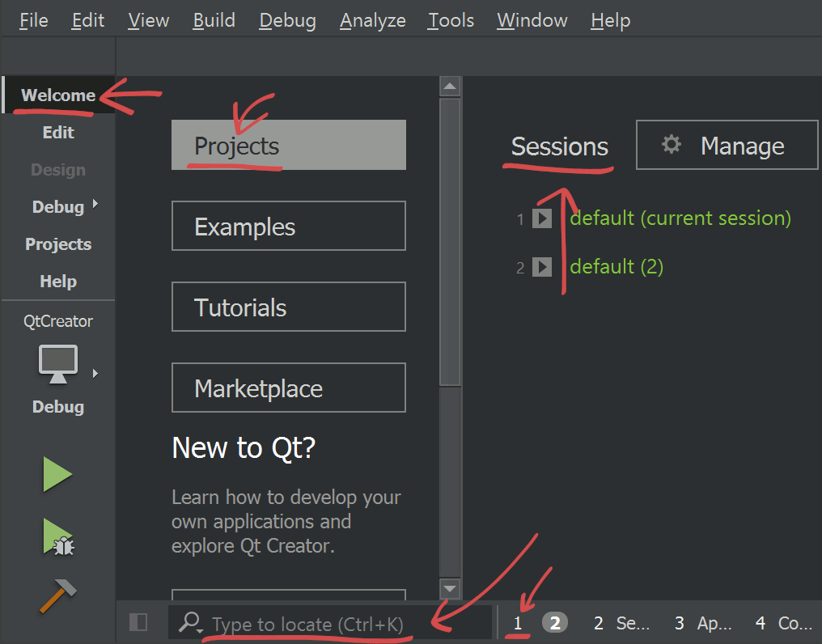The height and width of the screenshot is (644, 822).
Task: Expand the Debug mode submenu arrow
Action: tap(95, 204)
